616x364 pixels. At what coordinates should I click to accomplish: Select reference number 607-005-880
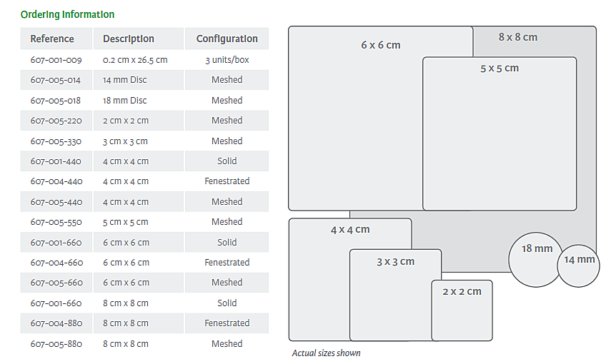coord(56,344)
